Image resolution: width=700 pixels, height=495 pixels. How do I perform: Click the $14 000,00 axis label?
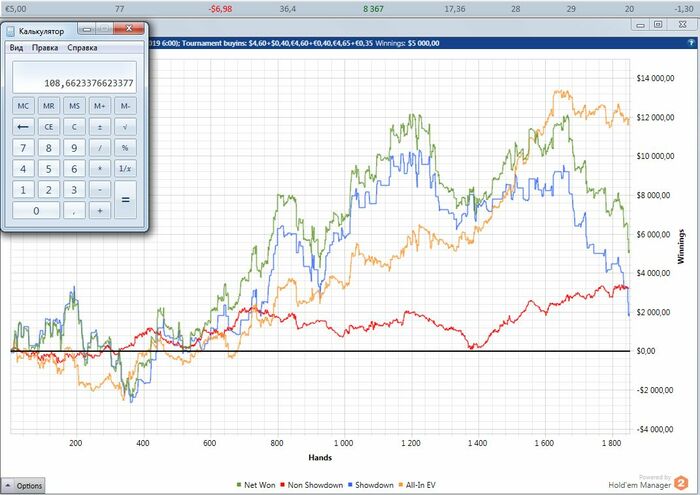(x=655, y=78)
